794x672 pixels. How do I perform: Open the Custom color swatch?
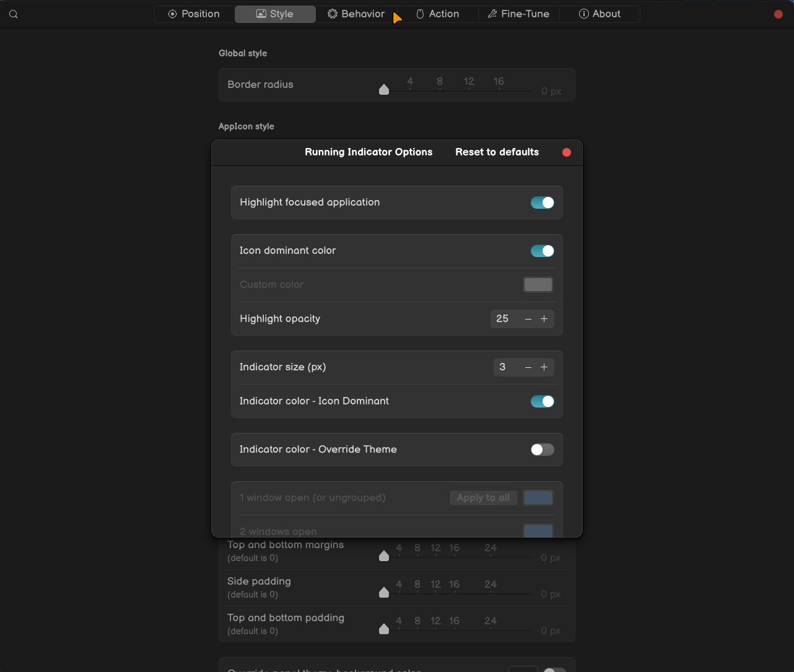click(538, 285)
